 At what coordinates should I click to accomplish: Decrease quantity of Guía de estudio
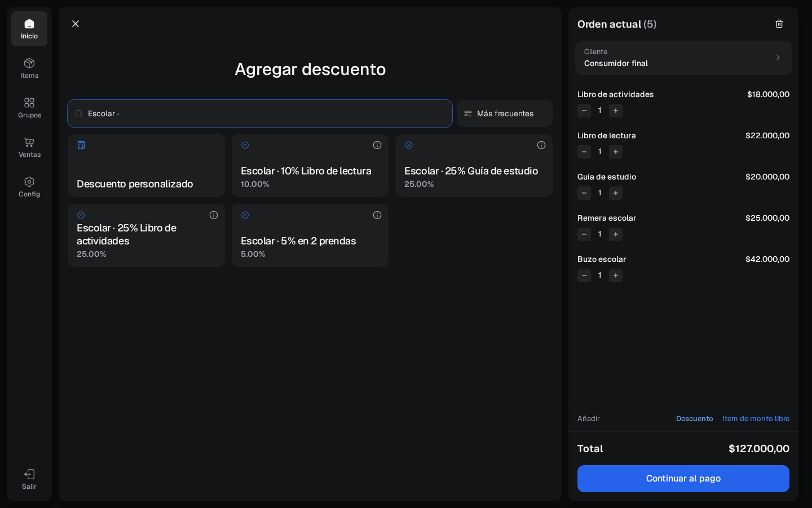pyautogui.click(x=584, y=193)
